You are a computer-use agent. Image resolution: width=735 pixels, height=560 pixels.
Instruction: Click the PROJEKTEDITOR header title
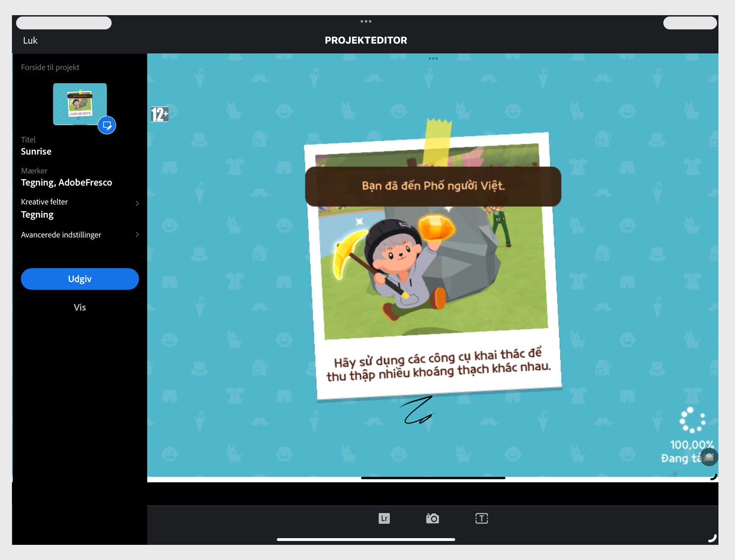click(366, 40)
